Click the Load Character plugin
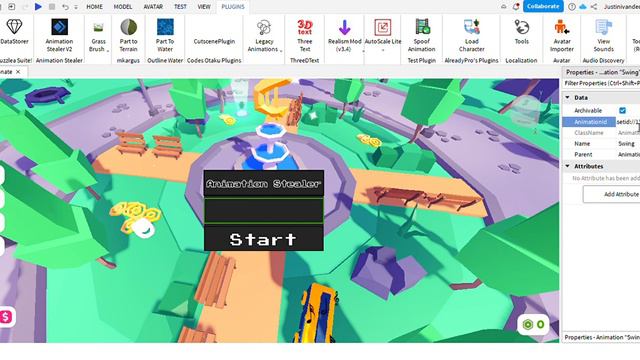640x360 pixels. pos(471,35)
